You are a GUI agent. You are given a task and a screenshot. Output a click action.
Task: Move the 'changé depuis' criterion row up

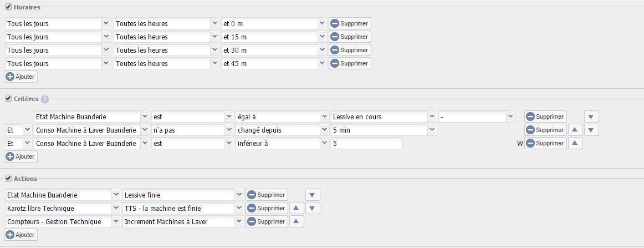point(575,130)
